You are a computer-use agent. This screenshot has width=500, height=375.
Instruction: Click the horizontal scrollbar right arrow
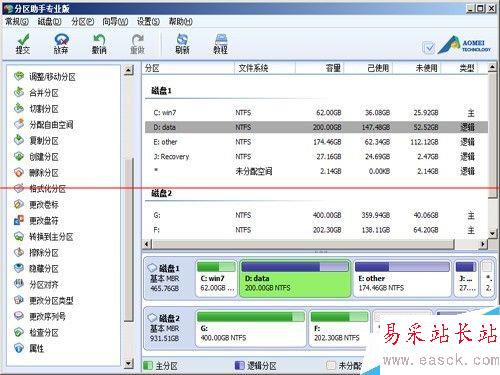483,244
